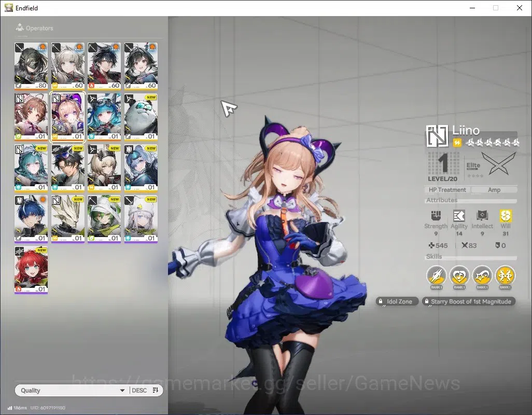
Task: Select the red-haired girl operator card
Action: pos(31,270)
